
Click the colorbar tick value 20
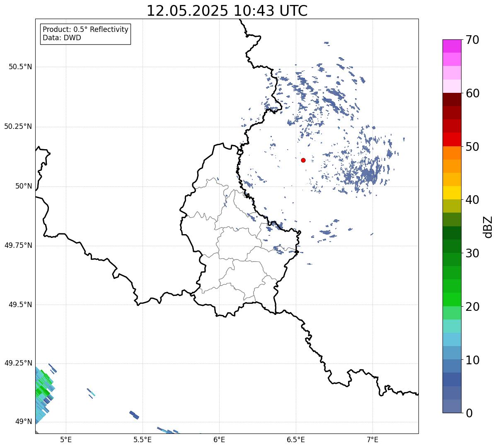[472, 307]
